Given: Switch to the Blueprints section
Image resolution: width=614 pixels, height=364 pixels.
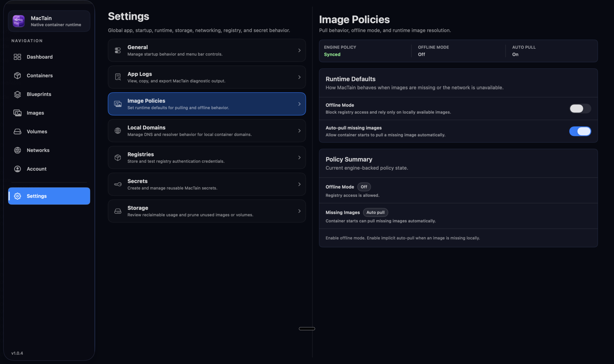Looking at the screenshot, I should [x=49, y=94].
